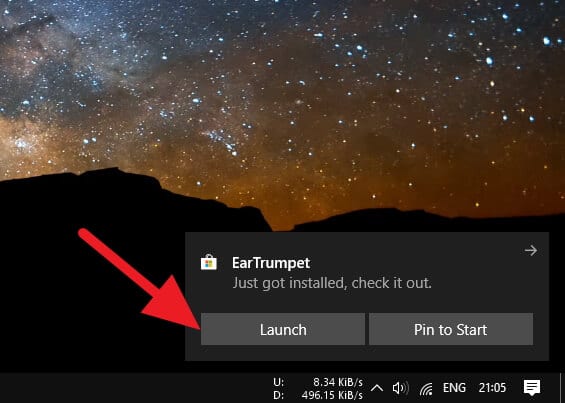Click the Microsoft Store bag icon
The image size is (565, 403).
(209, 262)
